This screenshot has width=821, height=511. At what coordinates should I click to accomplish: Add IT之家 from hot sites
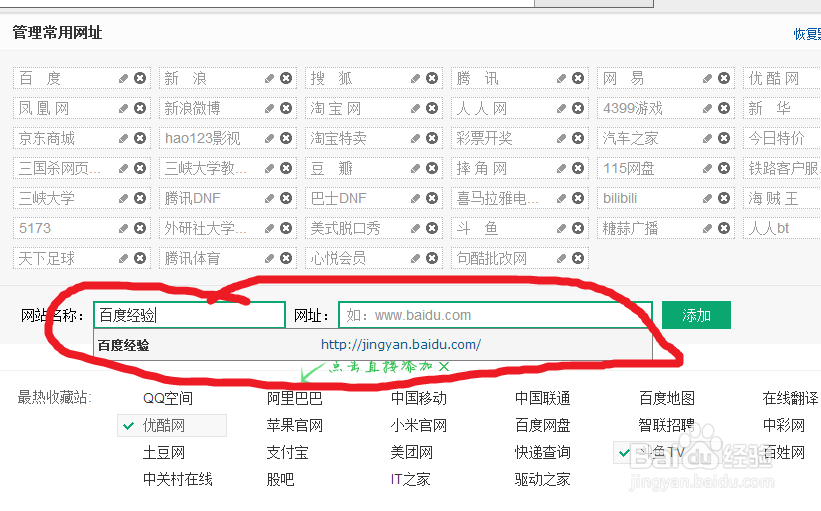[410, 479]
